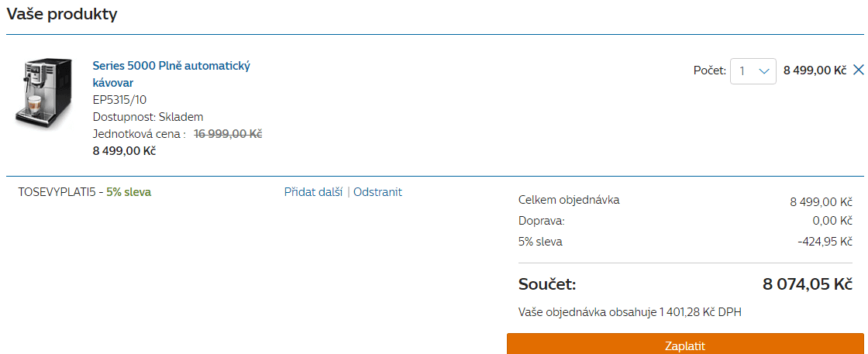Image resolution: width=868 pixels, height=354 pixels.
Task: Click the Celkem objednávka label
Action: click(569, 200)
